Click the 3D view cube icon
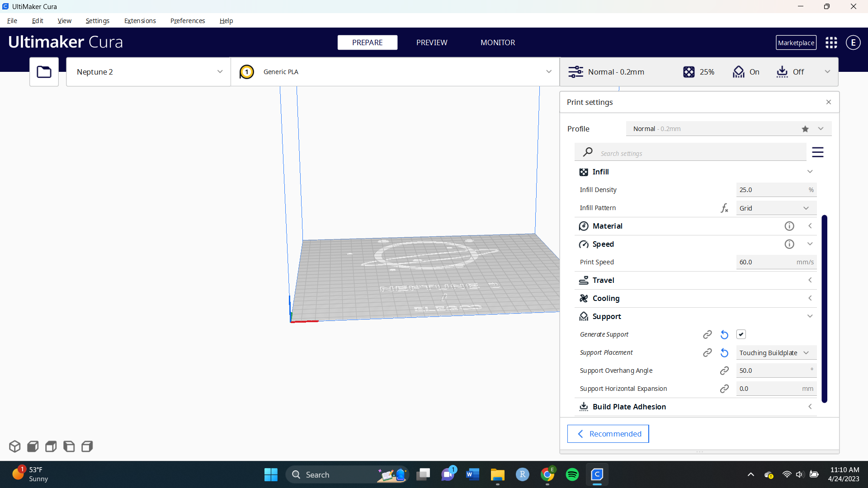Image resolution: width=868 pixels, height=488 pixels. click(14, 446)
